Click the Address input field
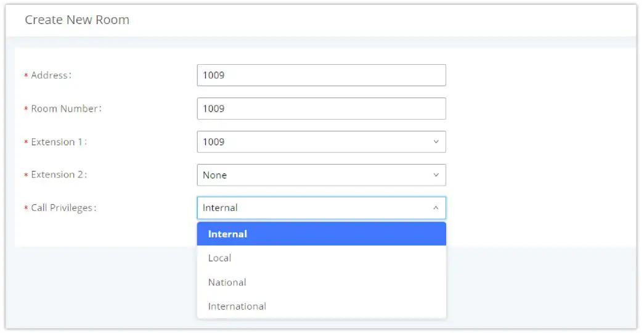Image resolution: width=644 pixels, height=333 pixels. pos(321,75)
